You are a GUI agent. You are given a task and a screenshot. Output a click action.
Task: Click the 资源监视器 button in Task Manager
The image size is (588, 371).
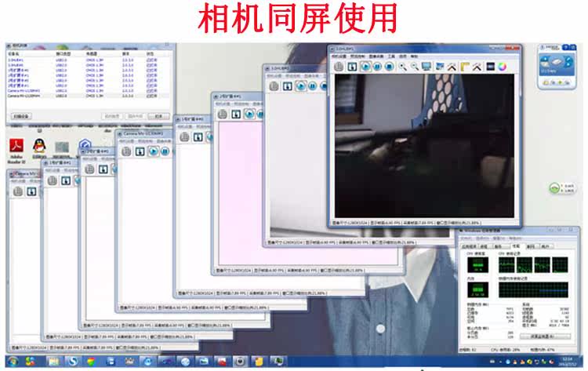(545, 336)
